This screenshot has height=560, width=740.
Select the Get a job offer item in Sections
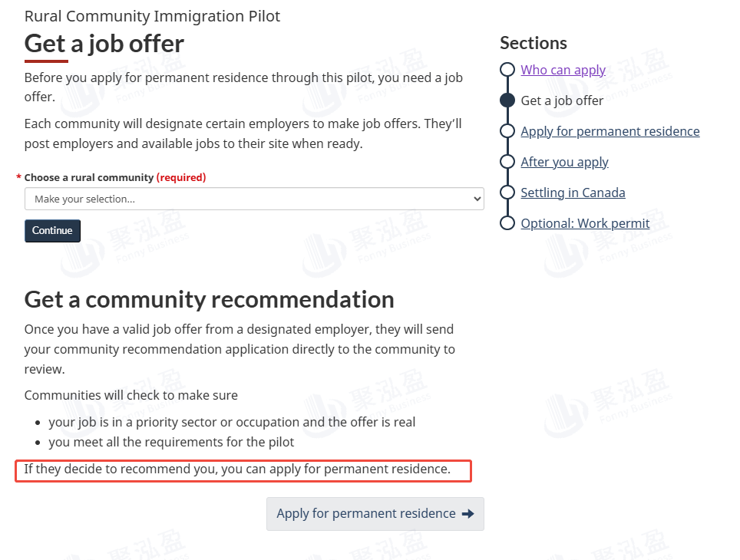coord(562,100)
